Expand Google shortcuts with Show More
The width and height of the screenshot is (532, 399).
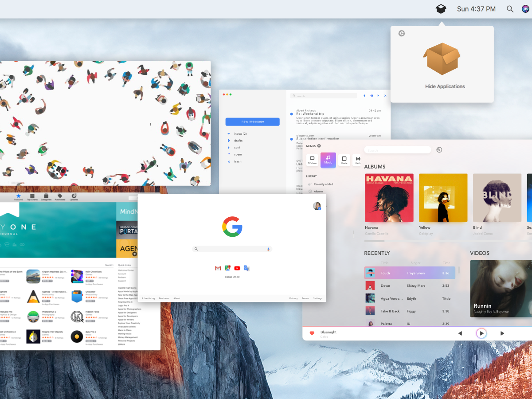(x=232, y=277)
